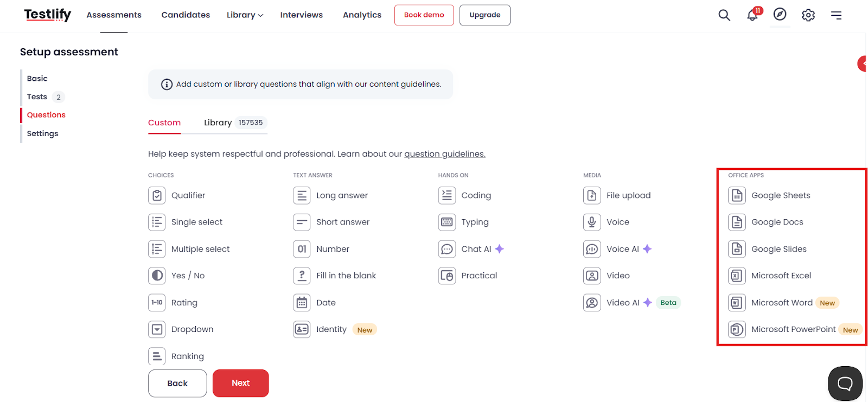Switch to the Library tab

click(234, 123)
